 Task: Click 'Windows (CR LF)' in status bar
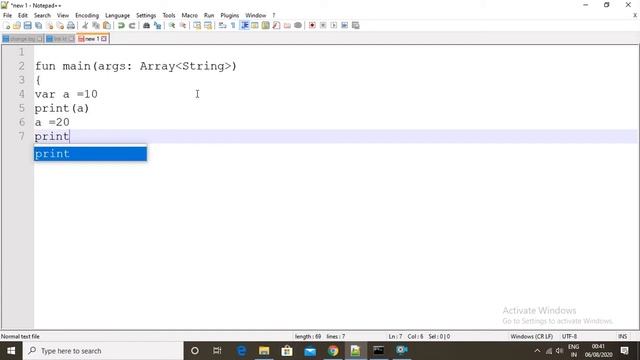tap(531, 337)
